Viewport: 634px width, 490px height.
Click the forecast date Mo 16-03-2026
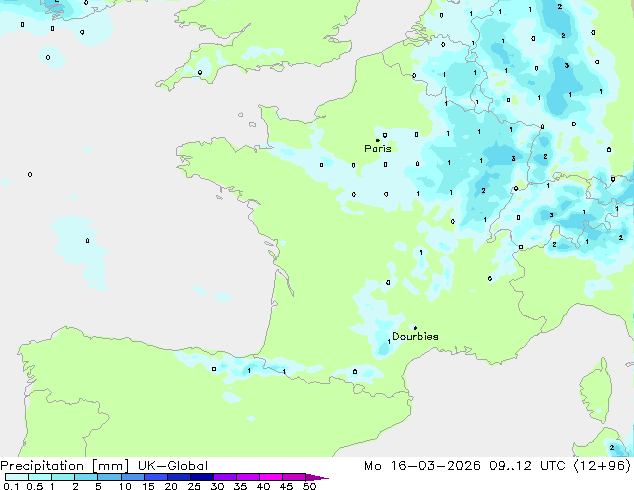pyautogui.click(x=422, y=466)
